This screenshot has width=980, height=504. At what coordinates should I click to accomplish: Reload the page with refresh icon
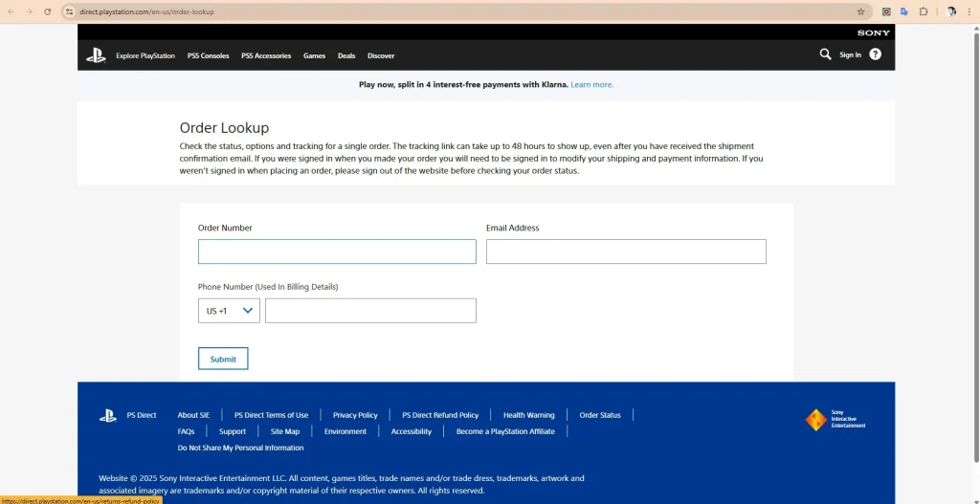coord(48,11)
